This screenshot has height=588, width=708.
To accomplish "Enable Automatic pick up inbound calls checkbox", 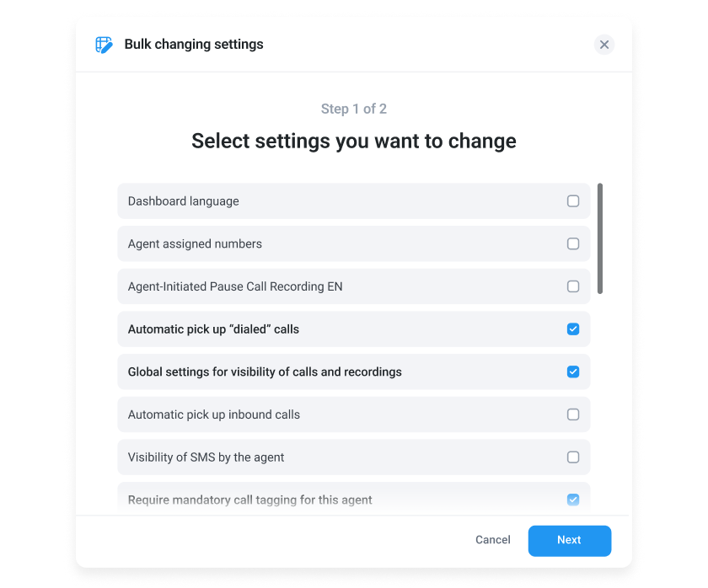I will click(x=573, y=414).
